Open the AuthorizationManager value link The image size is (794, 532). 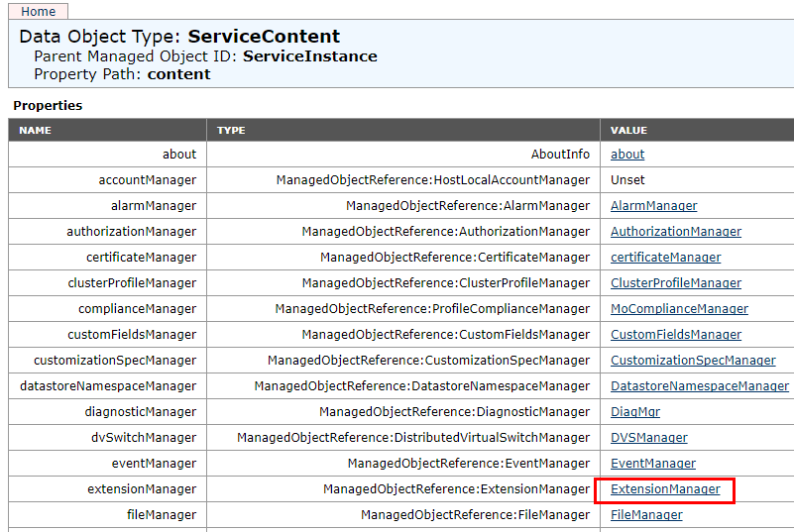[675, 232]
